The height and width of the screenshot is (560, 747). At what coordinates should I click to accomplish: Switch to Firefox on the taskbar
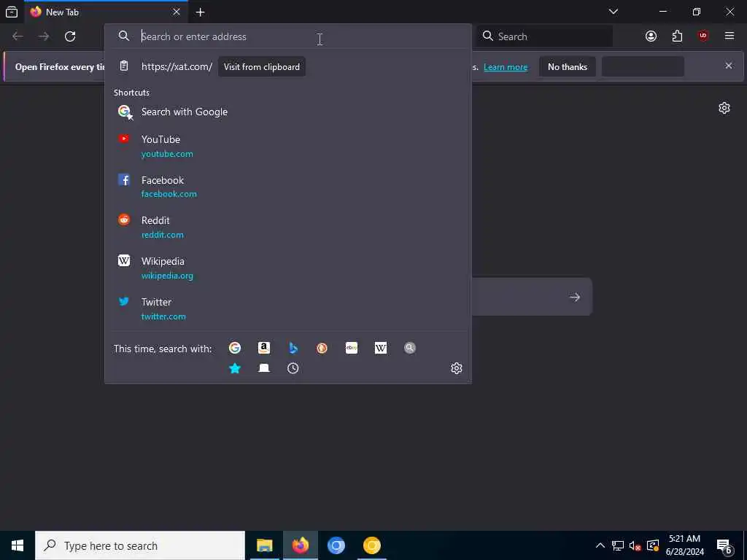coord(300,545)
